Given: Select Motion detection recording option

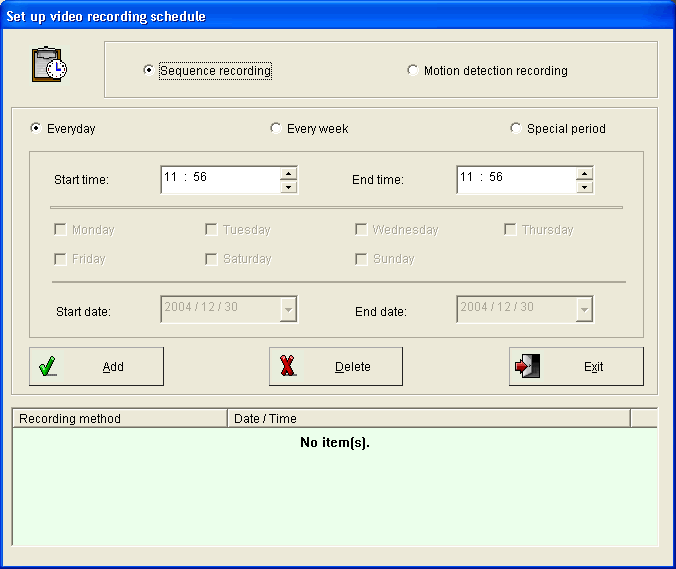Looking at the screenshot, I should click(413, 71).
